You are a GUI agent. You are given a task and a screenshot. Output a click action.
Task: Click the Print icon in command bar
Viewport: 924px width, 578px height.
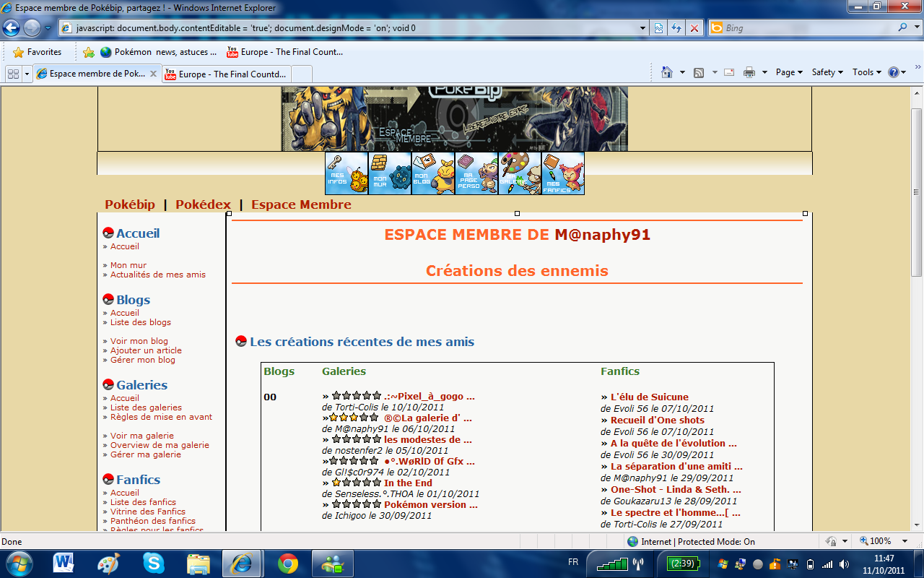(x=749, y=72)
